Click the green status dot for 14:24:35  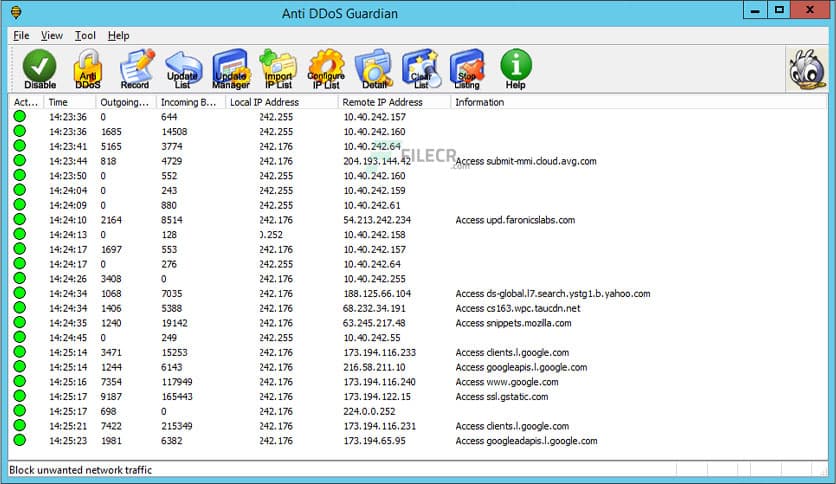click(x=20, y=322)
